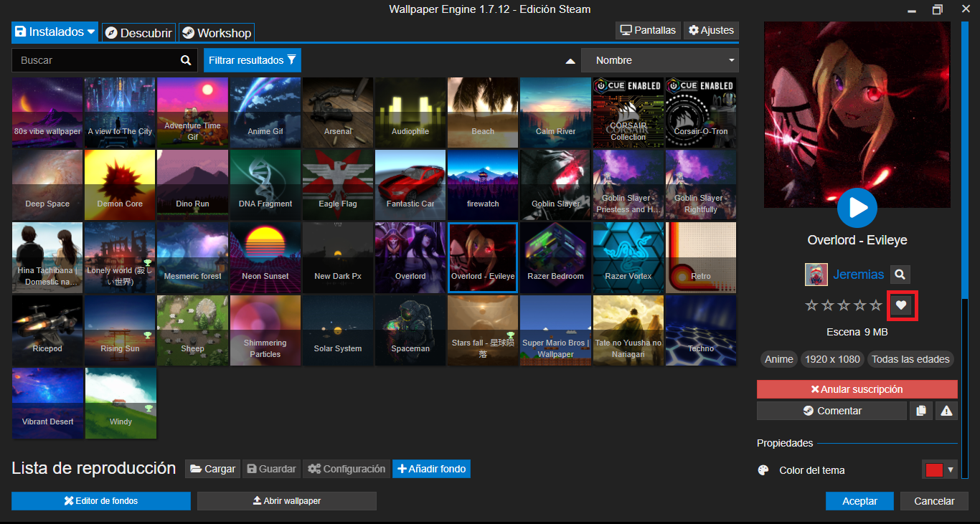Switch to the Descubrir tab
The width and height of the screenshot is (980, 524).
point(138,32)
